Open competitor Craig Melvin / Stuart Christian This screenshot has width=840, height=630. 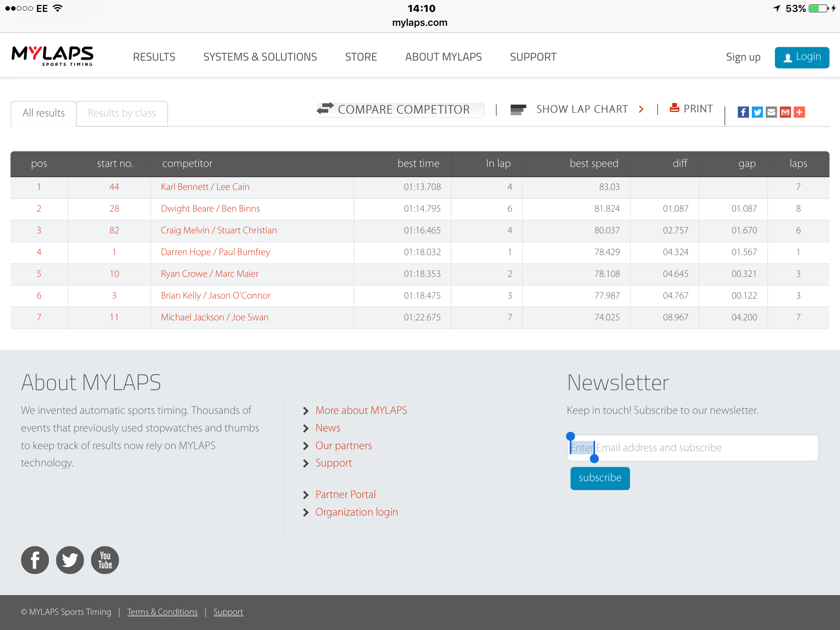click(x=219, y=231)
